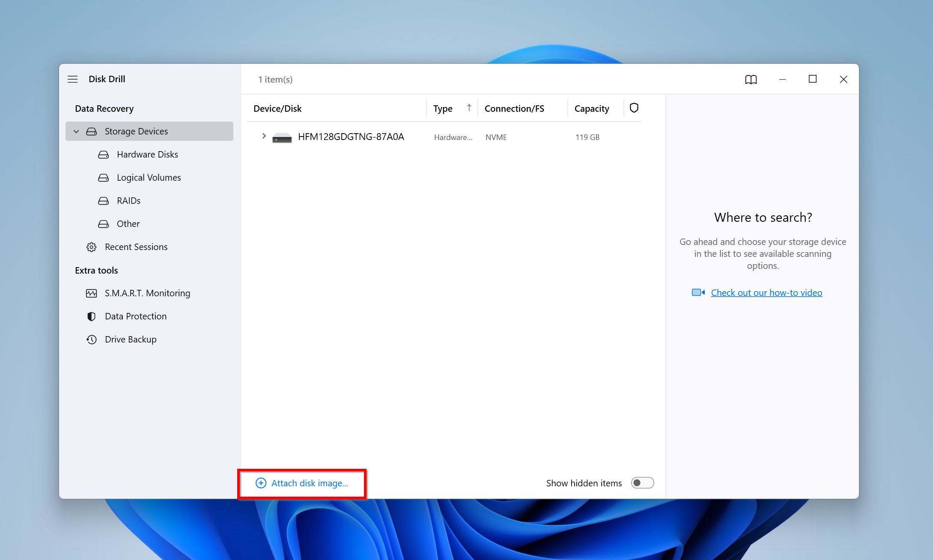Open Recent Sessions gear item
The image size is (933, 560).
click(x=136, y=247)
